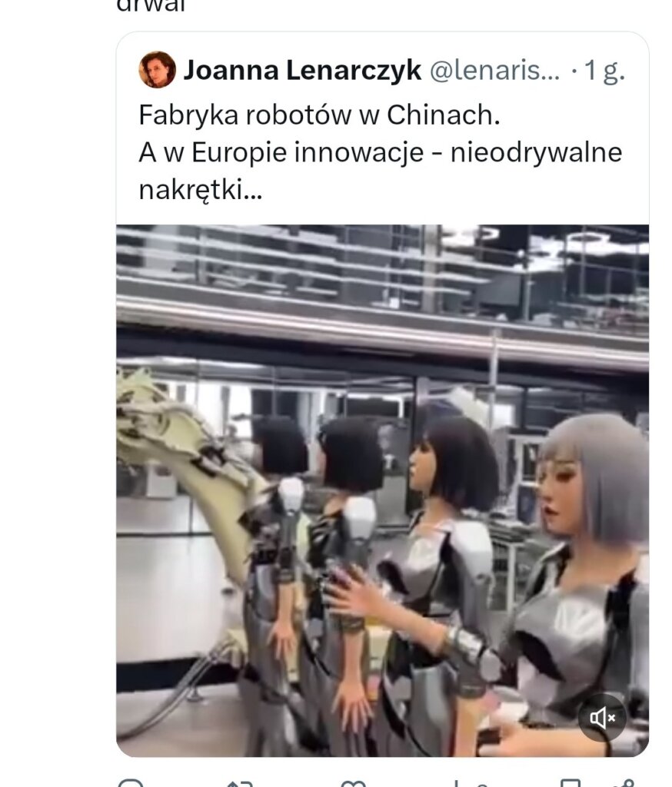Click the partially visible 'drwal' text above the card
The image size is (672, 787).
click(151, 5)
